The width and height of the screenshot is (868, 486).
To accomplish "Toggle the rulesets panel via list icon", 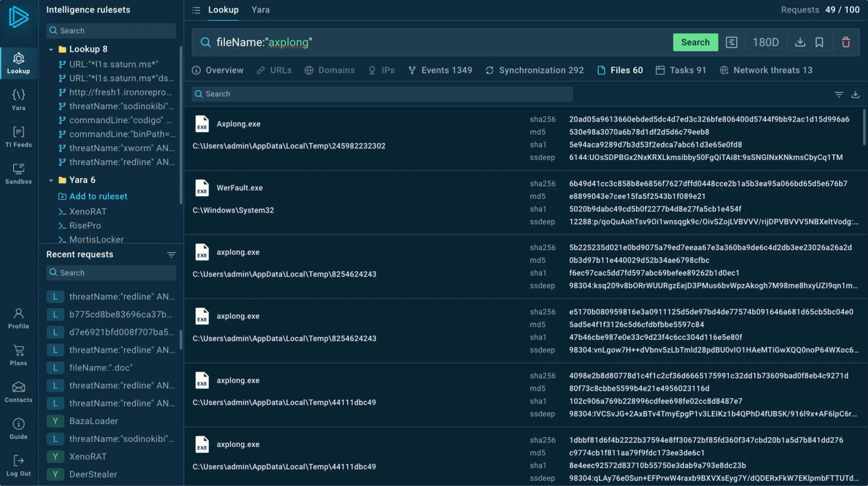I will click(x=196, y=10).
